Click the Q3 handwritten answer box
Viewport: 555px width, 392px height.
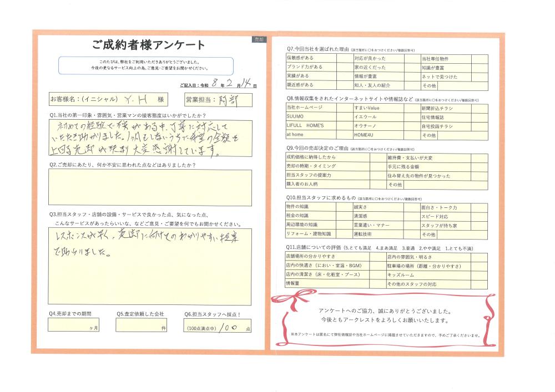150,267
